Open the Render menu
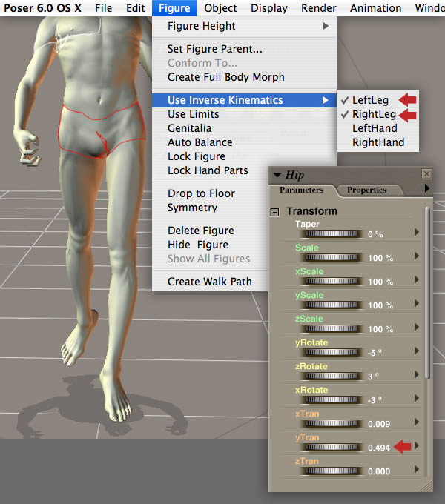Image resolution: width=445 pixels, height=504 pixels. (x=319, y=8)
